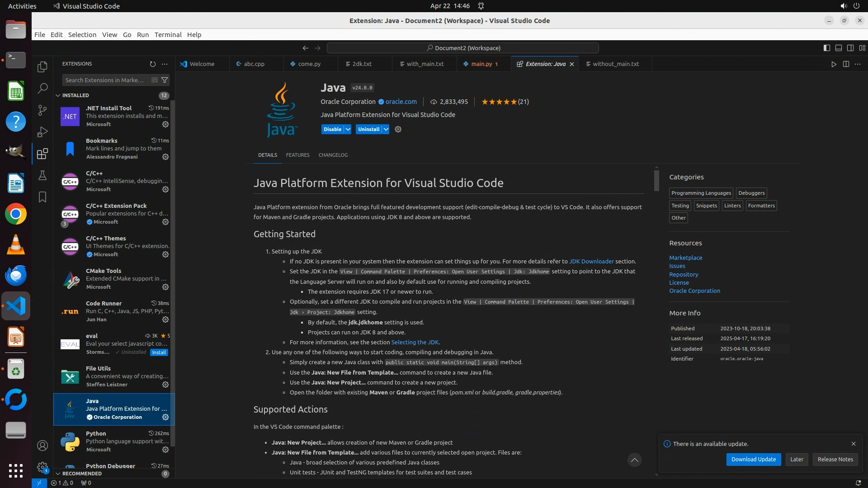Click the Download Update button

click(753, 460)
